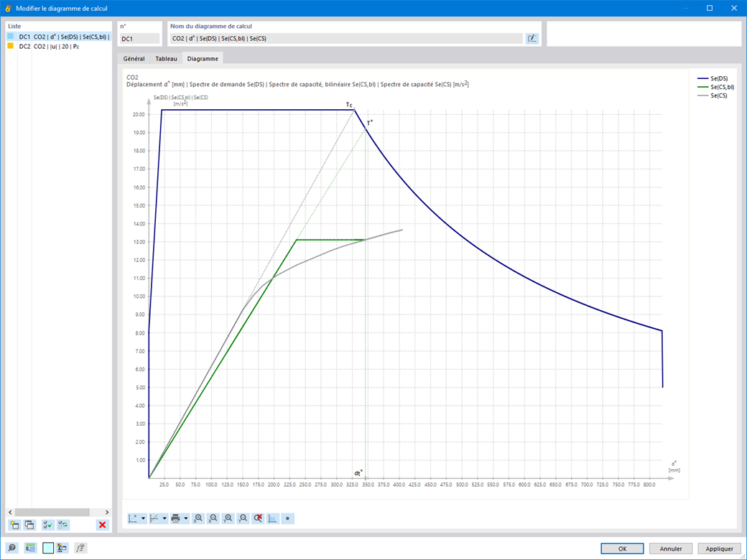
Task: Click Se(CS) legend entry
Action: [713, 95]
